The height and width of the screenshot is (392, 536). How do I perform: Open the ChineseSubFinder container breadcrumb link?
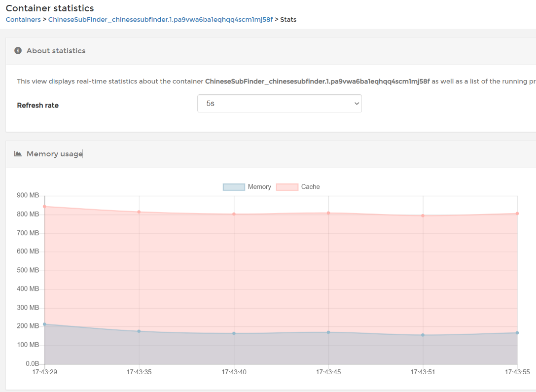(x=160, y=20)
